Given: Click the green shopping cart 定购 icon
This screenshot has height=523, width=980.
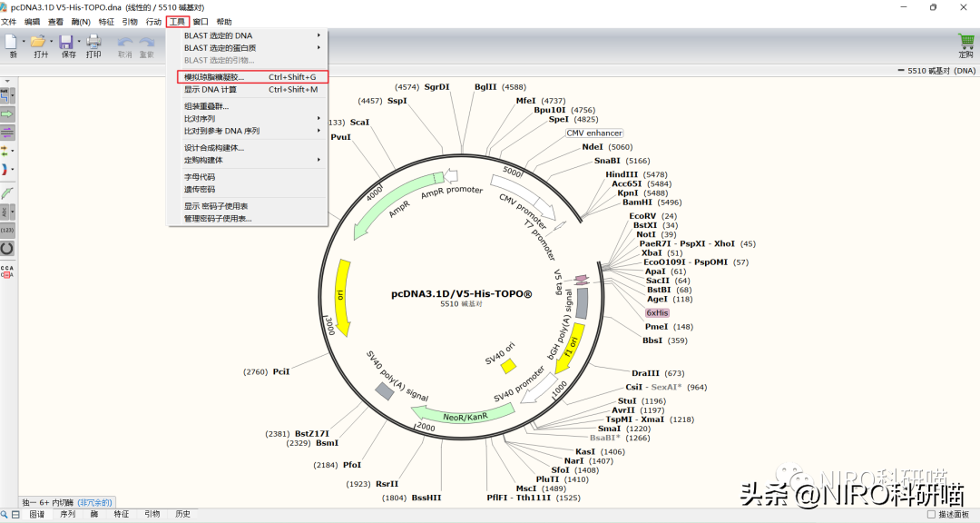Looking at the screenshot, I should coord(966,42).
